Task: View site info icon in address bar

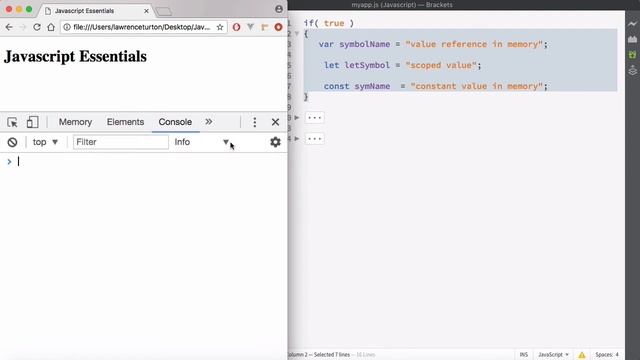Action: 67,27
